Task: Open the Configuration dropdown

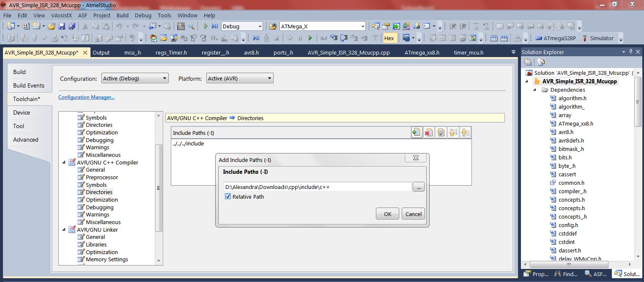Action: [135, 78]
